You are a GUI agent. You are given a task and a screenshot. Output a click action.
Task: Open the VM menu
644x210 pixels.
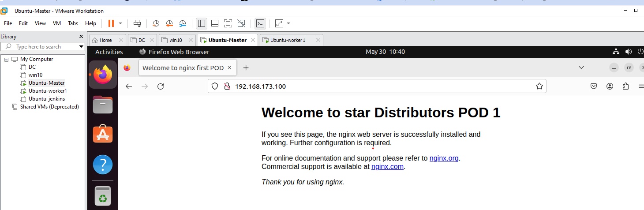(x=57, y=23)
